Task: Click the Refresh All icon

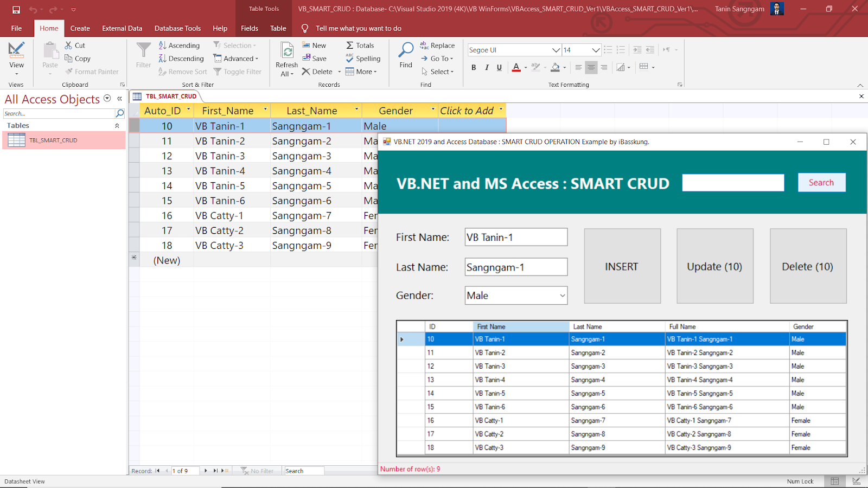Action: pyautogui.click(x=286, y=51)
